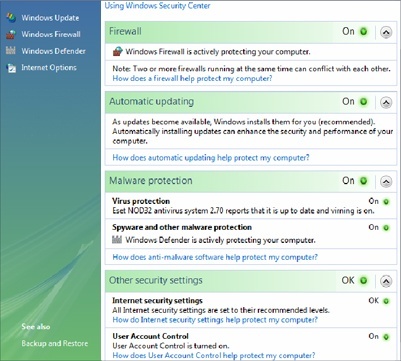Click the 'See also' label in sidebar
The width and height of the screenshot is (401, 361).
point(36,327)
